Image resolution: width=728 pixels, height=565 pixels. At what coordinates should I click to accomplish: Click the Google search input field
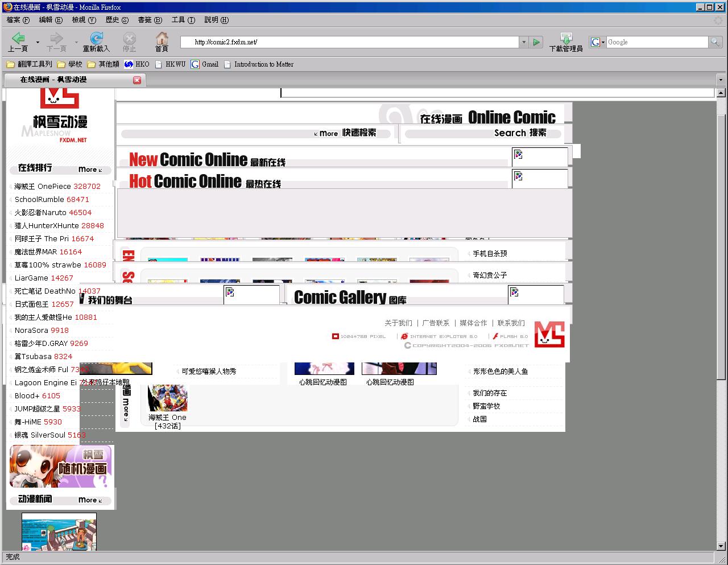click(656, 42)
